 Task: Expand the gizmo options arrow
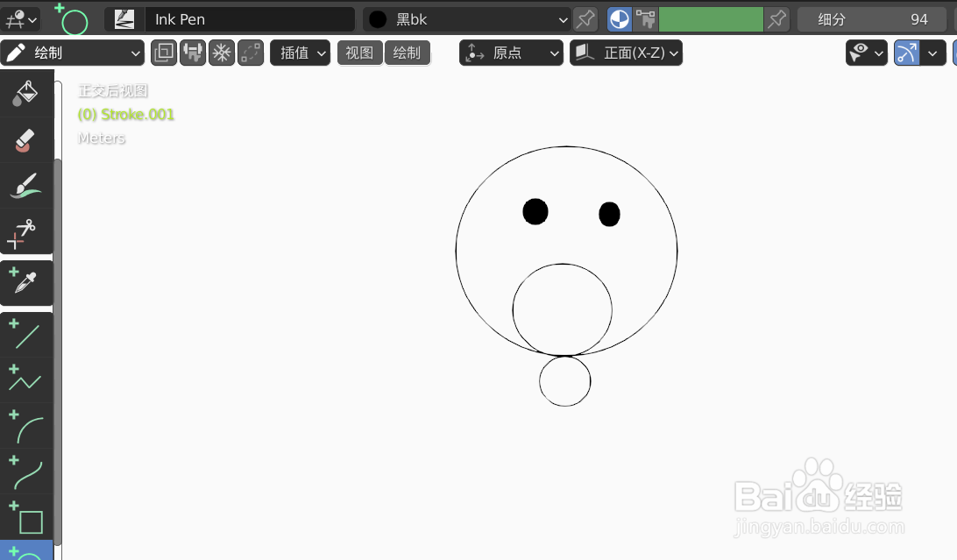[933, 53]
